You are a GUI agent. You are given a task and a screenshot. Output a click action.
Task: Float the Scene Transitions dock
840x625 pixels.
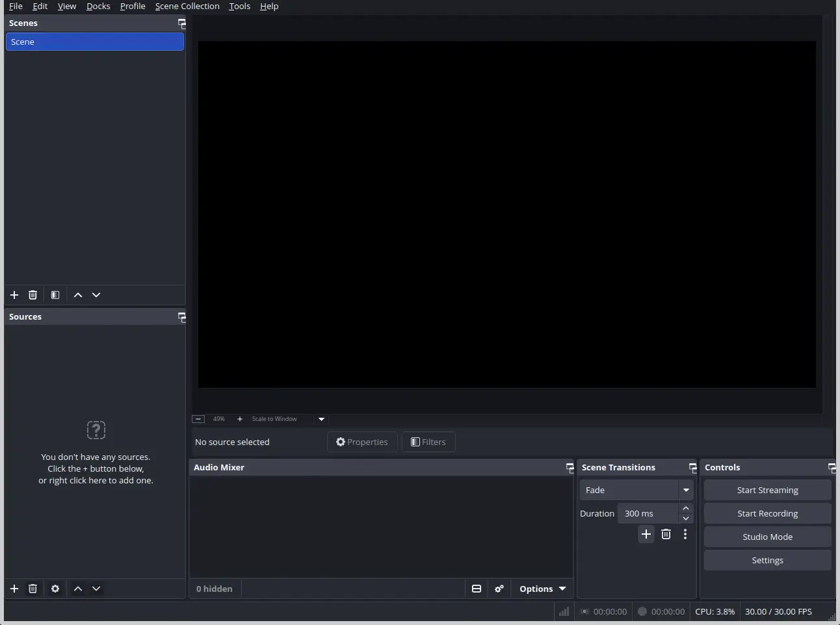(x=692, y=468)
